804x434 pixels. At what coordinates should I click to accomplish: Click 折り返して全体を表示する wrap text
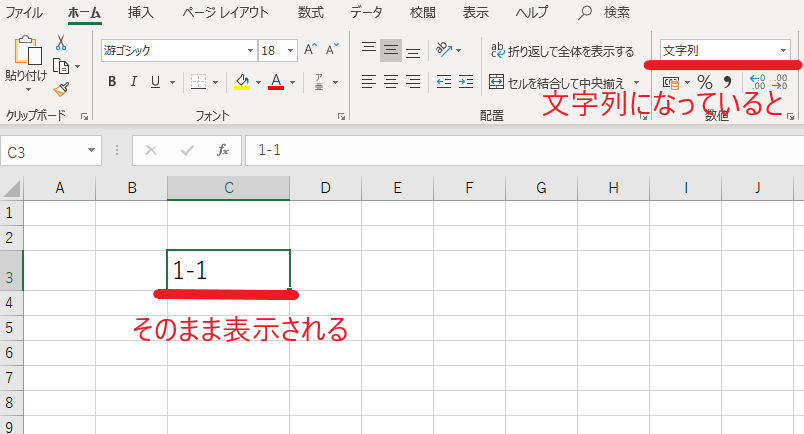pos(562,50)
